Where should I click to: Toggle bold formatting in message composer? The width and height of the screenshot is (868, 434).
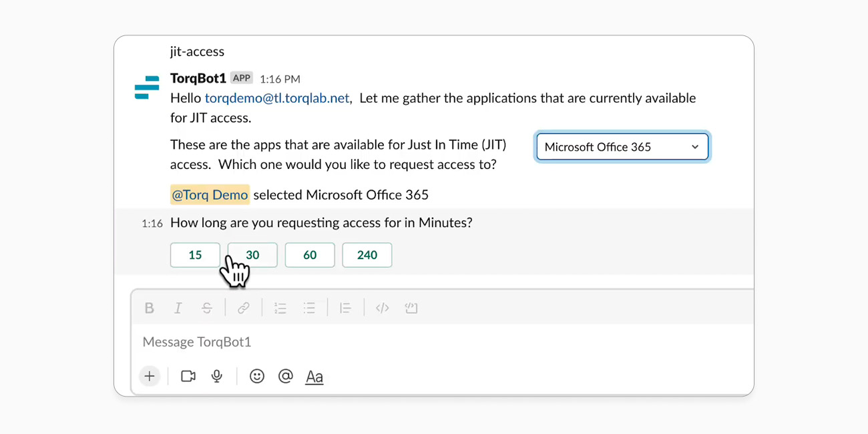tap(150, 308)
